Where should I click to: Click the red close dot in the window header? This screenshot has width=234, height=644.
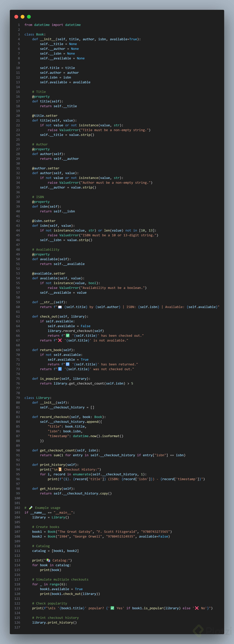pos(16,17)
